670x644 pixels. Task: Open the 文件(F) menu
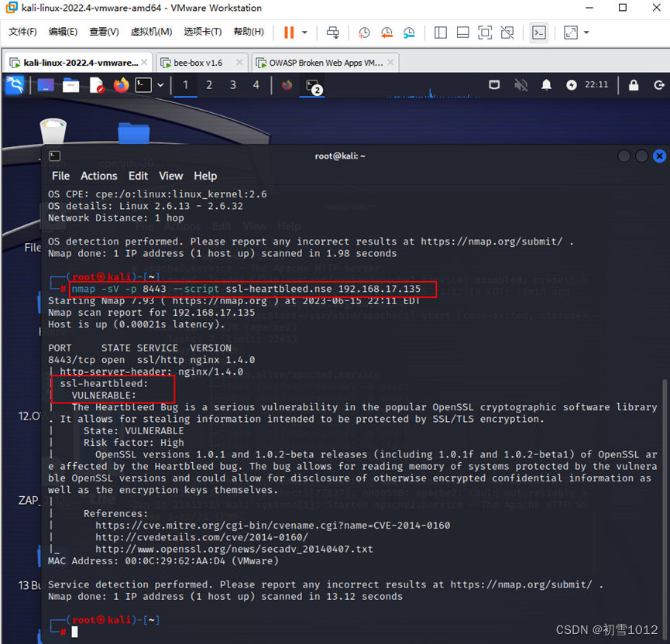tap(22, 32)
